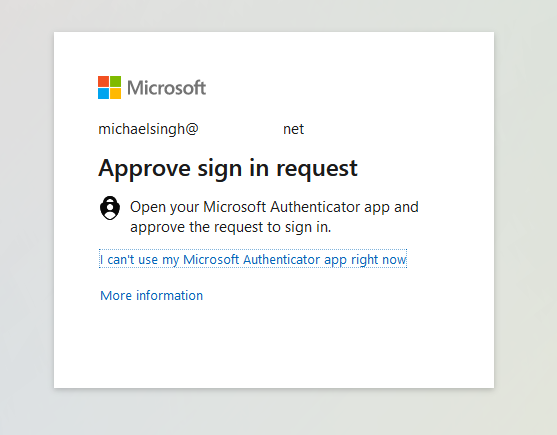This screenshot has height=435, width=557.
Task: Click the "approve the request to sign in." line
Action: coord(231,227)
